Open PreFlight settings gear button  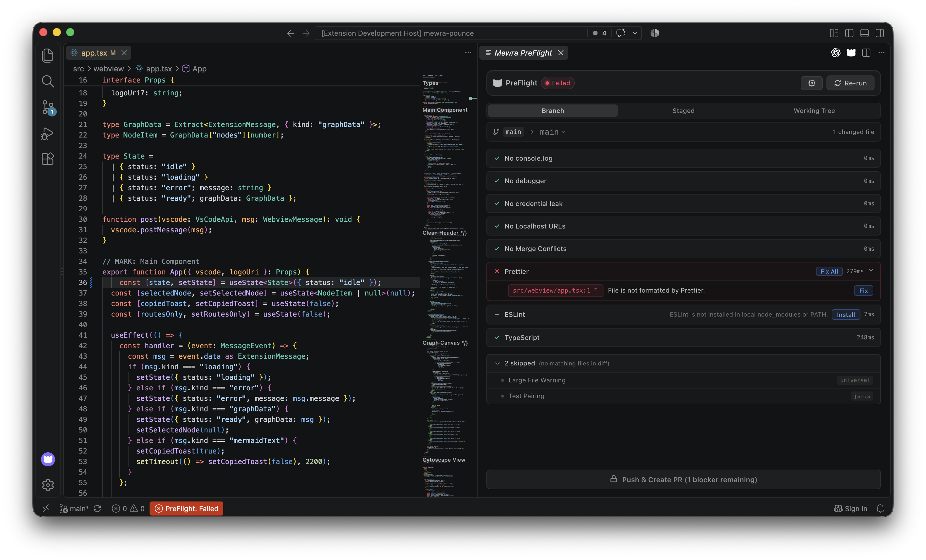[812, 83]
